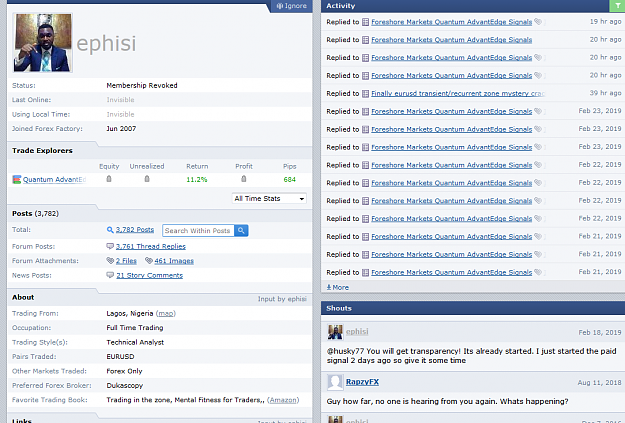625x423 pixels.
Task: Open the green Activity filter icon
Action: point(617,6)
